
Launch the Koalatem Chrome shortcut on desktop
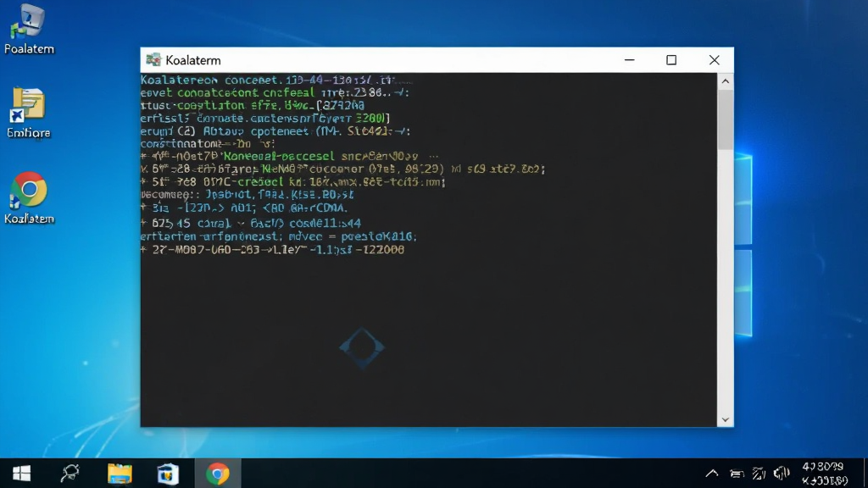point(29,198)
